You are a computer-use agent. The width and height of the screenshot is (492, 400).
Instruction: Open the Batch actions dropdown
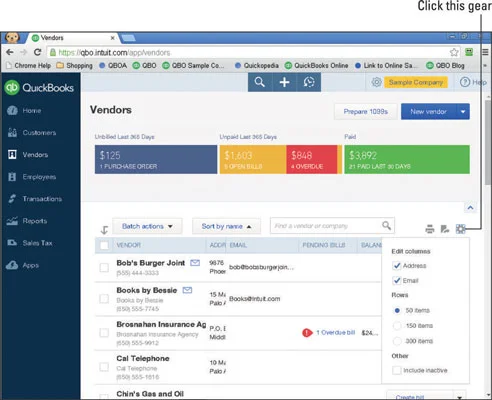click(147, 226)
